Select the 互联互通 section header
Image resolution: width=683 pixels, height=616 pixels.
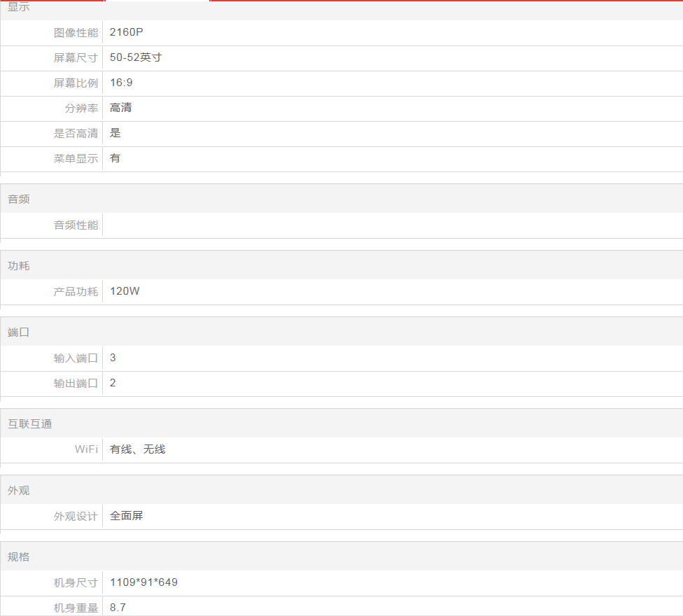click(30, 424)
